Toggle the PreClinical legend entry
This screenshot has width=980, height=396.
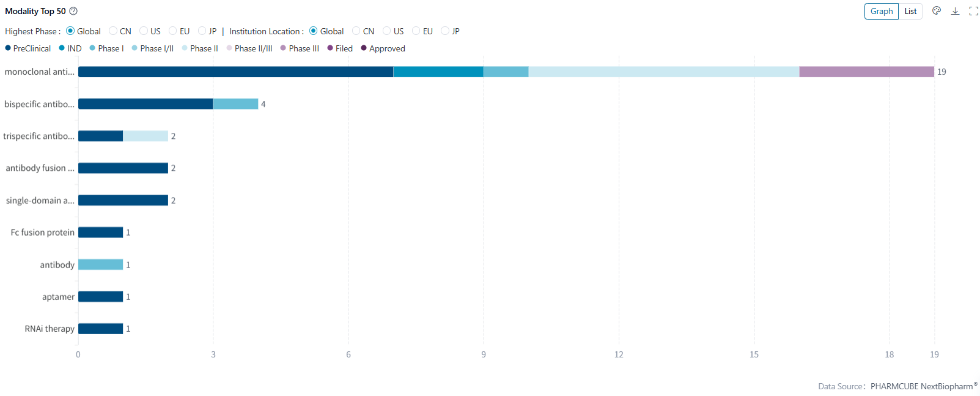(28, 48)
